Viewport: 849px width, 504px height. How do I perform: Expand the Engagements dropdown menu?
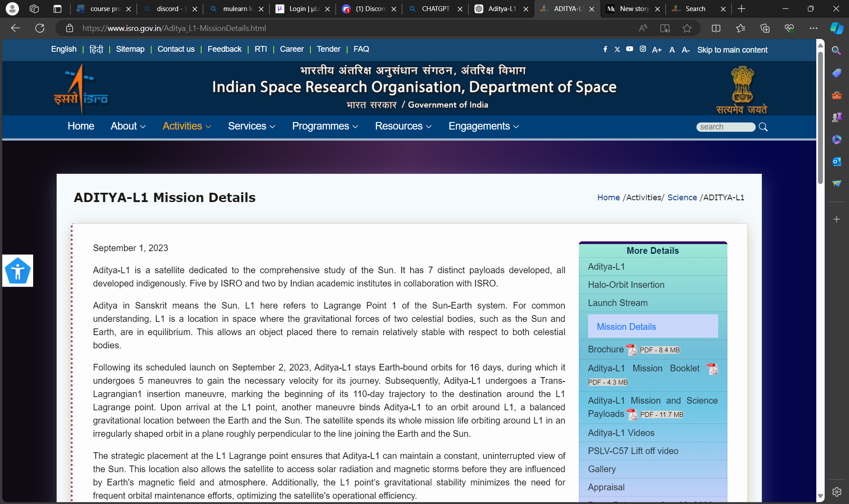[x=484, y=126]
